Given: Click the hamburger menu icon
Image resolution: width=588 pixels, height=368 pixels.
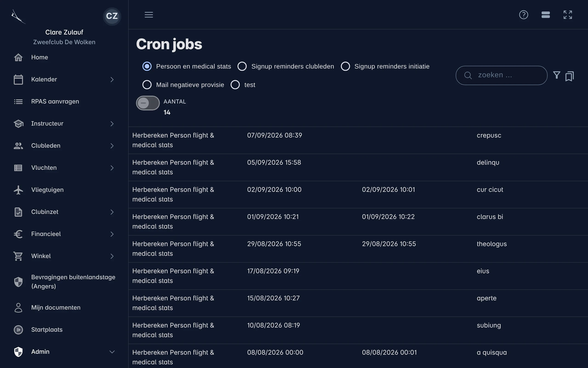Looking at the screenshot, I should point(149,14).
